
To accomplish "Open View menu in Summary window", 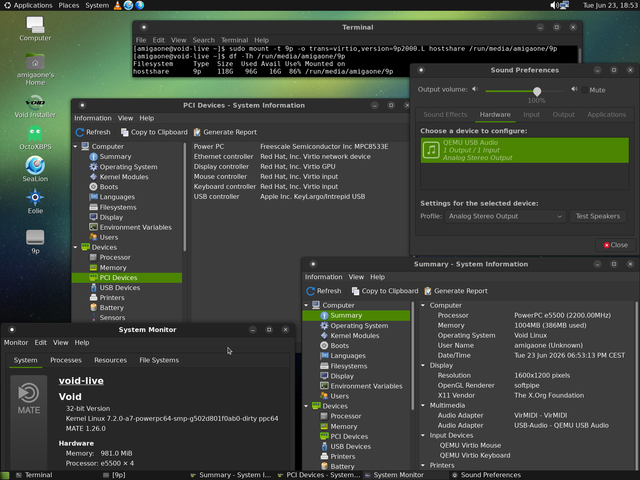I will (x=356, y=277).
